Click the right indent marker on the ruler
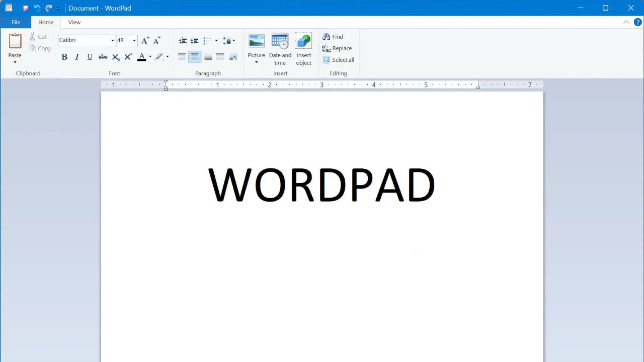 point(478,87)
